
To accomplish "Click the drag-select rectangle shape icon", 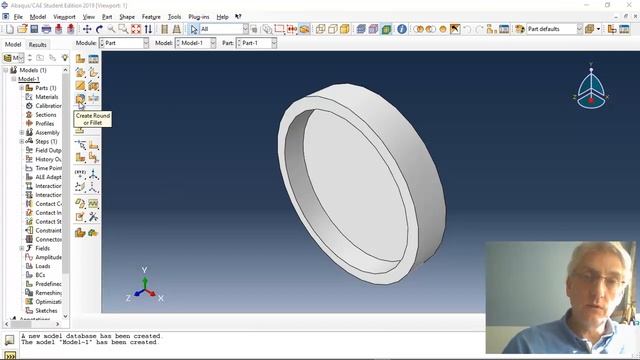I will click(x=279, y=29).
